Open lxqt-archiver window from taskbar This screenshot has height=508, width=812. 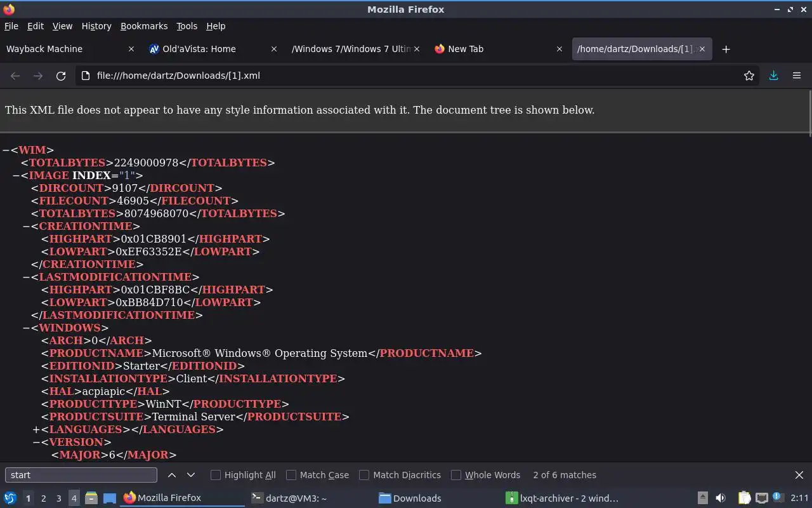tap(562, 498)
